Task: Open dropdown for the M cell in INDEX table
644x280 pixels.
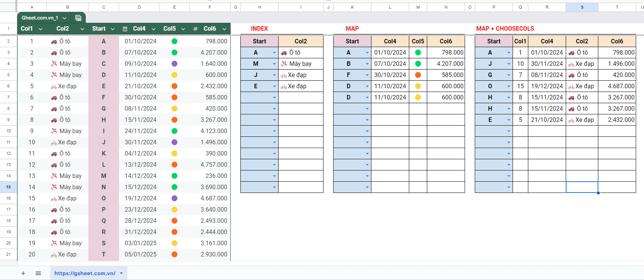Action: (x=274, y=64)
